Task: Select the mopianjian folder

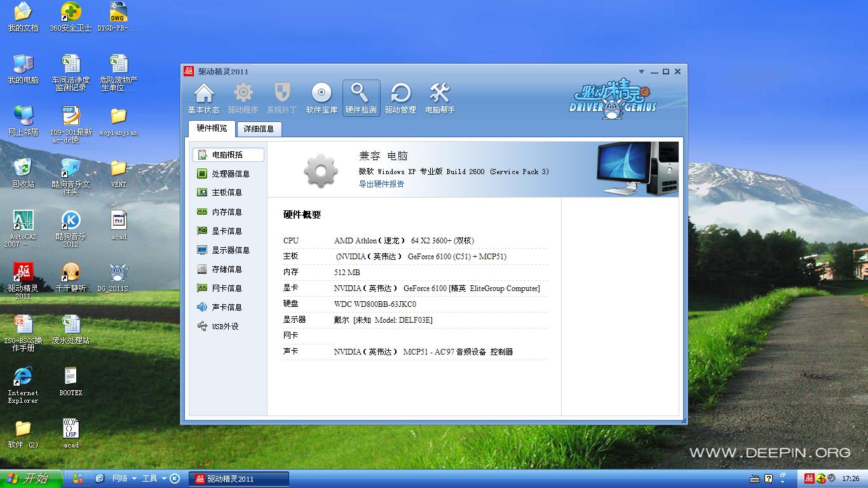Action: coord(118,121)
